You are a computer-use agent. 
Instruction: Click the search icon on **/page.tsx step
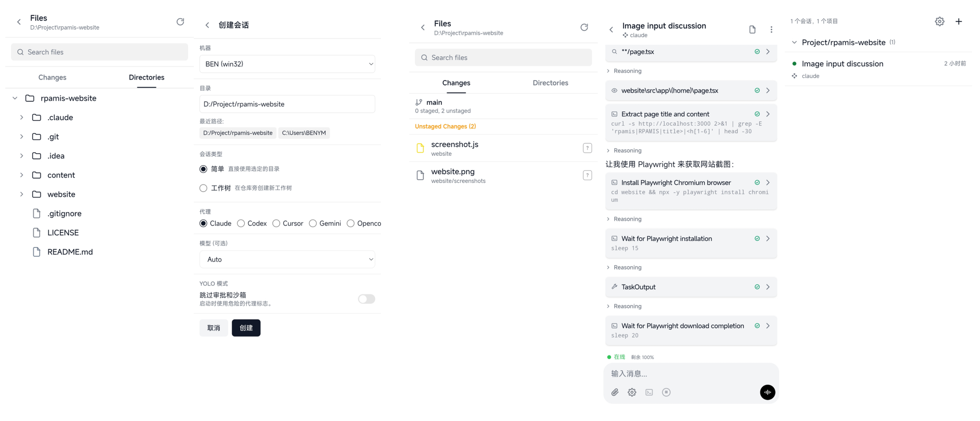pos(615,52)
